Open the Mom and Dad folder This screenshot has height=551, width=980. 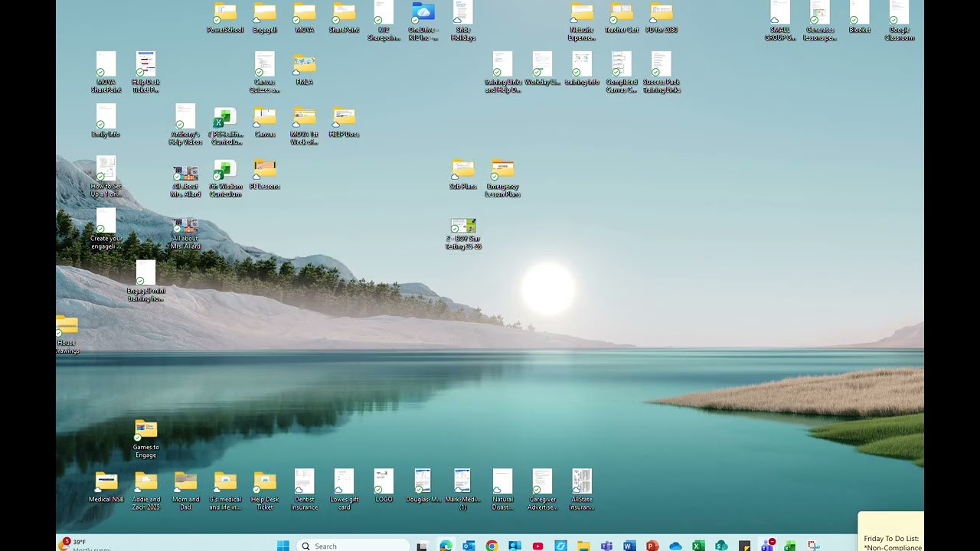pyautogui.click(x=185, y=491)
